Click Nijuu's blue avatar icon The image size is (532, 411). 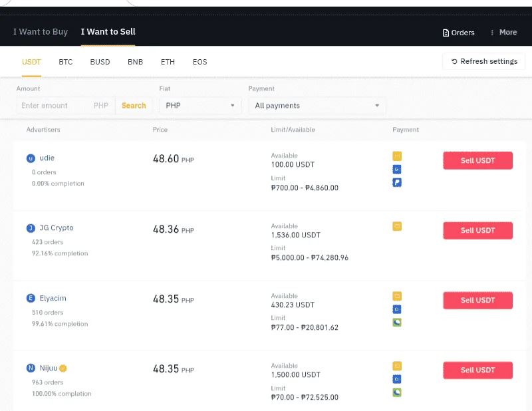[31, 368]
